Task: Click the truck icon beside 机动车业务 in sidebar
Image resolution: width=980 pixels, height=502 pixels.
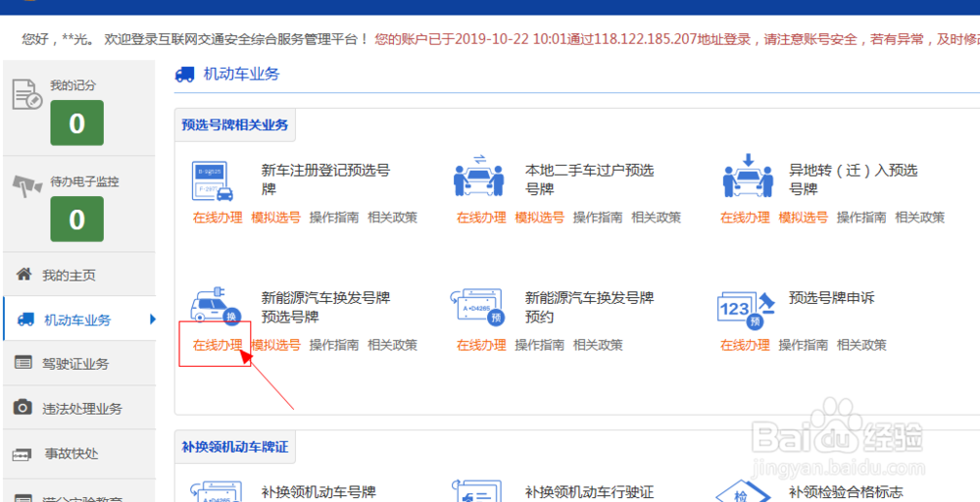Action: tap(25, 320)
